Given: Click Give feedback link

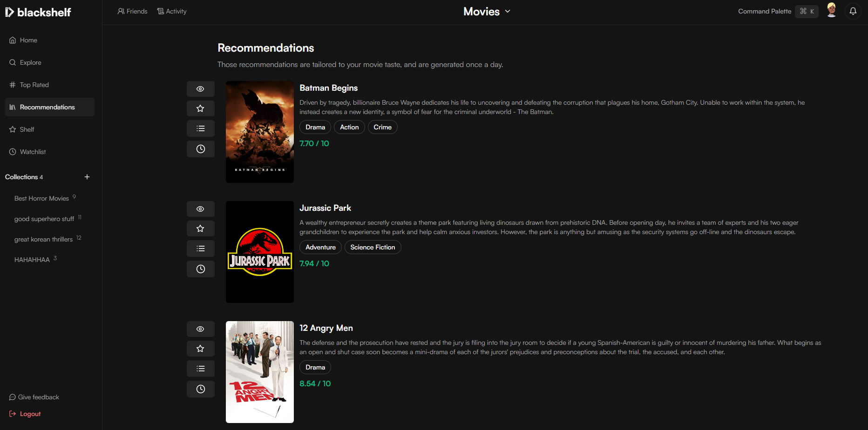Looking at the screenshot, I should point(34,397).
